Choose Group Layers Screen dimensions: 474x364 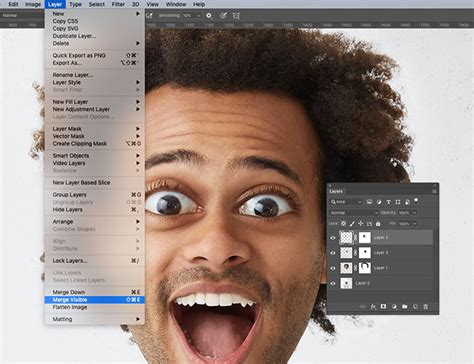tap(95, 195)
